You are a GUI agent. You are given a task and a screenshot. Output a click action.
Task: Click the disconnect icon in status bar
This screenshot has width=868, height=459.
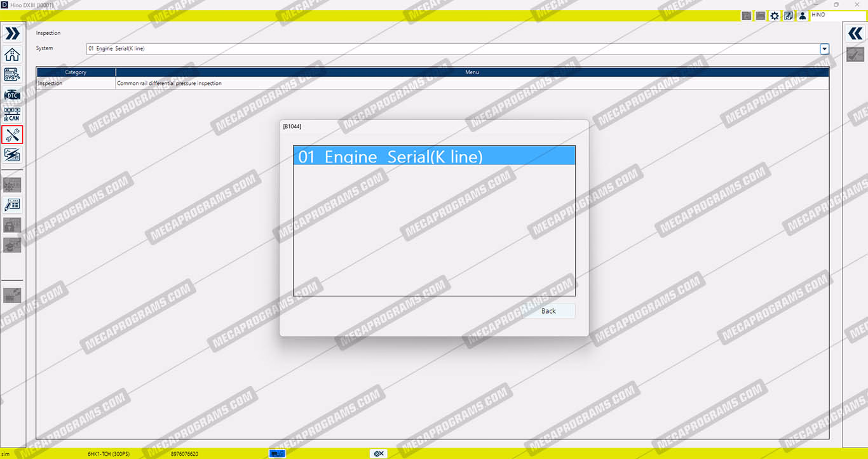[x=379, y=454]
